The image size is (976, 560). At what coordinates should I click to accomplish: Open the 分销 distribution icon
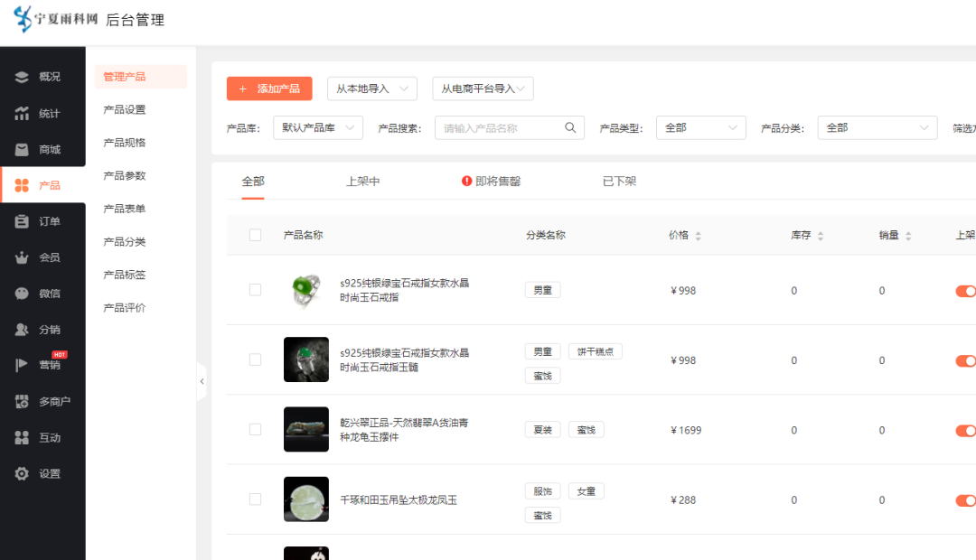pyautogui.click(x=22, y=329)
